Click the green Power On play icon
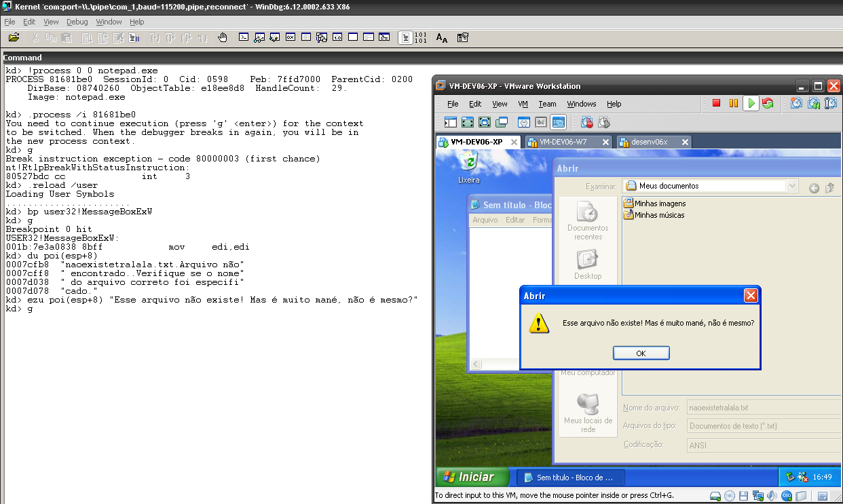843x504 pixels. 751,104
